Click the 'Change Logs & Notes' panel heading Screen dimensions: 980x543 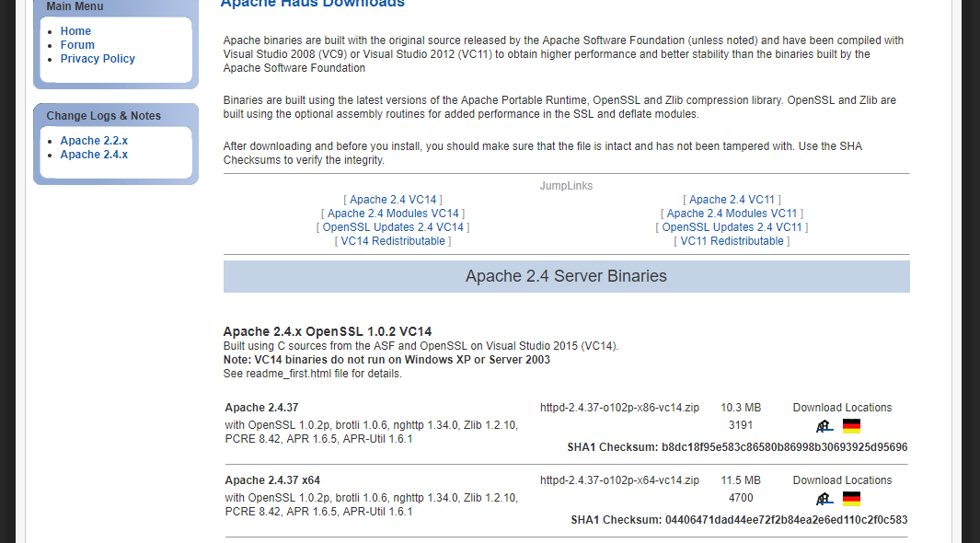[x=104, y=116]
